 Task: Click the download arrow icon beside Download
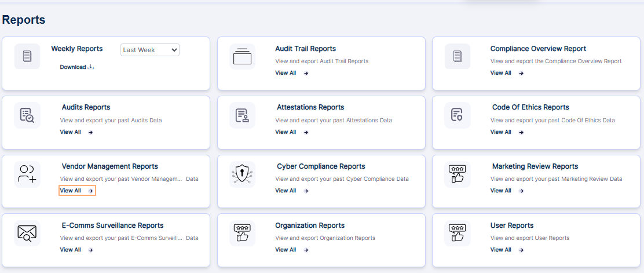tap(91, 67)
